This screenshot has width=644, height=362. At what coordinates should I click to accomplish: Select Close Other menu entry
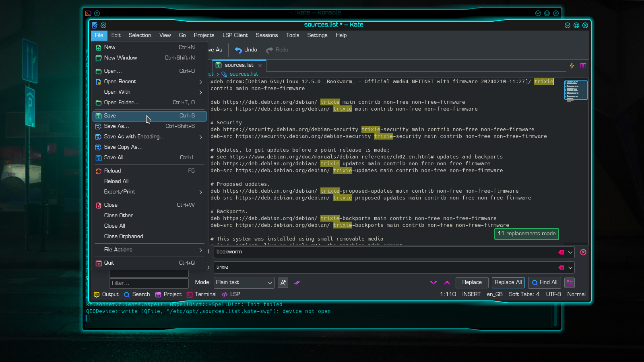(149, 216)
